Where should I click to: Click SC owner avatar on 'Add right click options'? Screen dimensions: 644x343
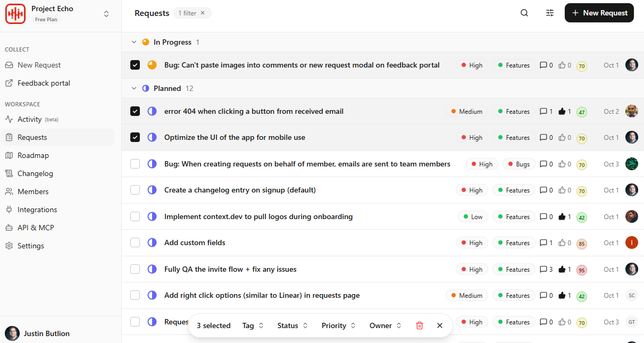tap(631, 295)
